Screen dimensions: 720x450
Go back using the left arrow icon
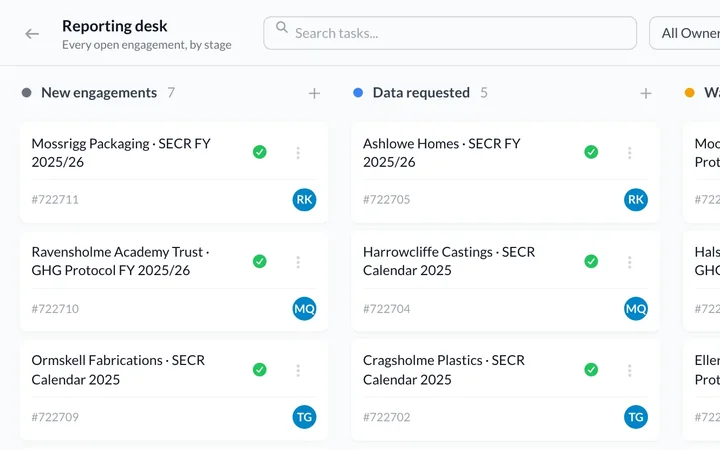tap(32, 34)
